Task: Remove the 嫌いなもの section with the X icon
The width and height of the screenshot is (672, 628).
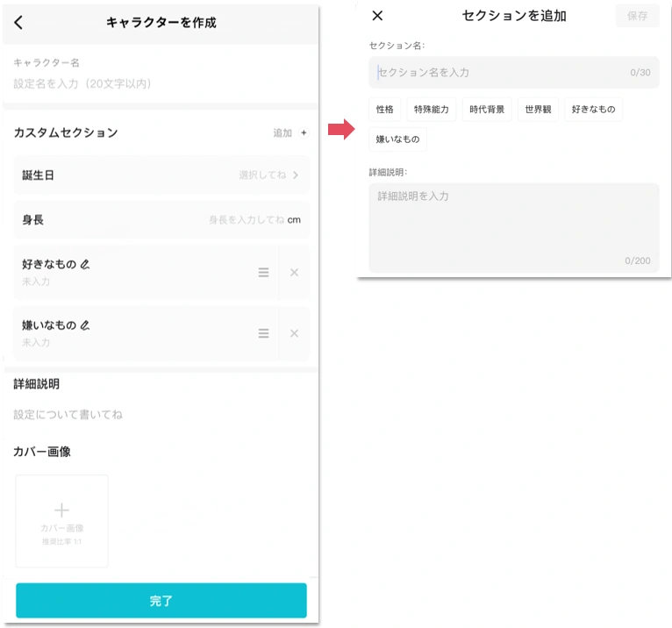Action: (295, 333)
